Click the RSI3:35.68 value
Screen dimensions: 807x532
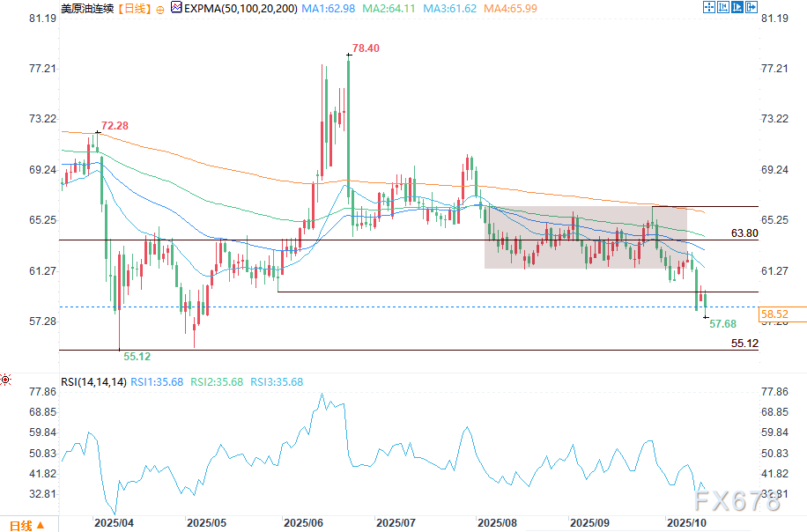pyautogui.click(x=277, y=381)
